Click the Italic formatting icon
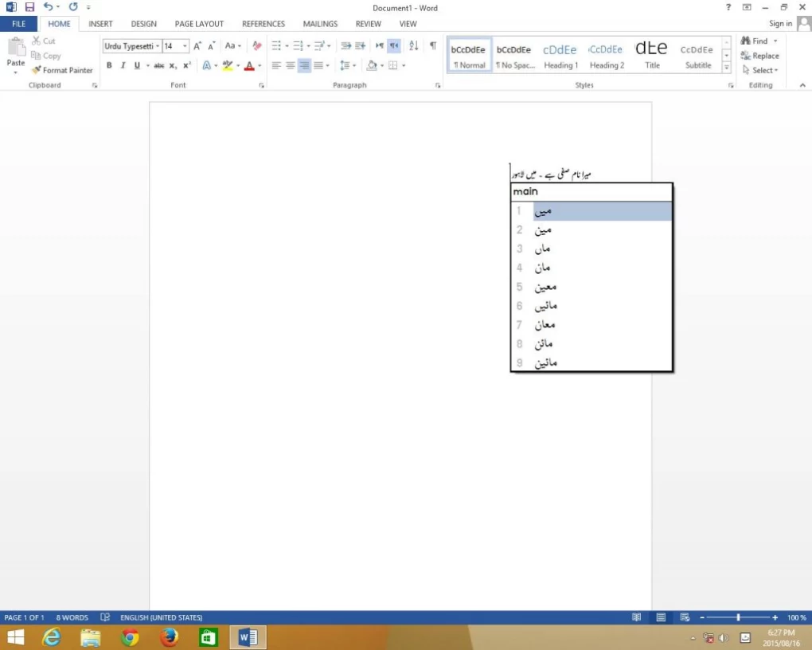This screenshot has height=650, width=812. click(123, 65)
